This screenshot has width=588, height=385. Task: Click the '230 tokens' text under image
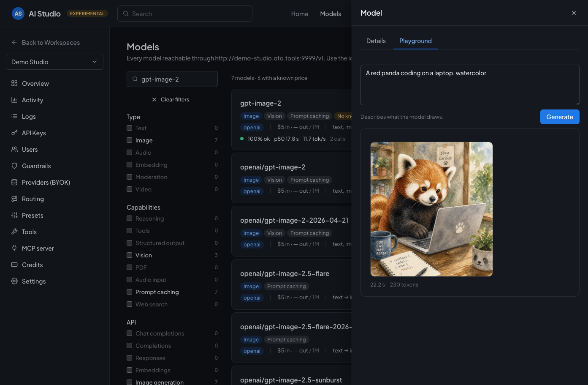click(x=404, y=285)
